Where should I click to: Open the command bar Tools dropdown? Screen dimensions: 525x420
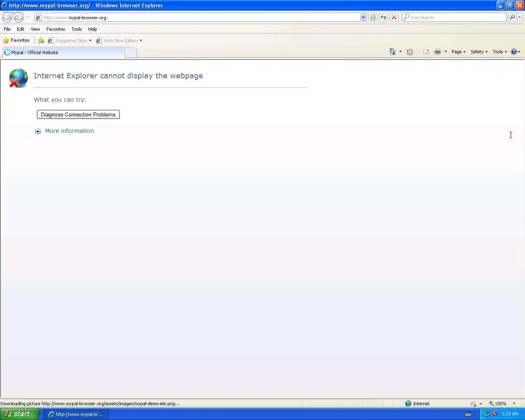click(500, 52)
